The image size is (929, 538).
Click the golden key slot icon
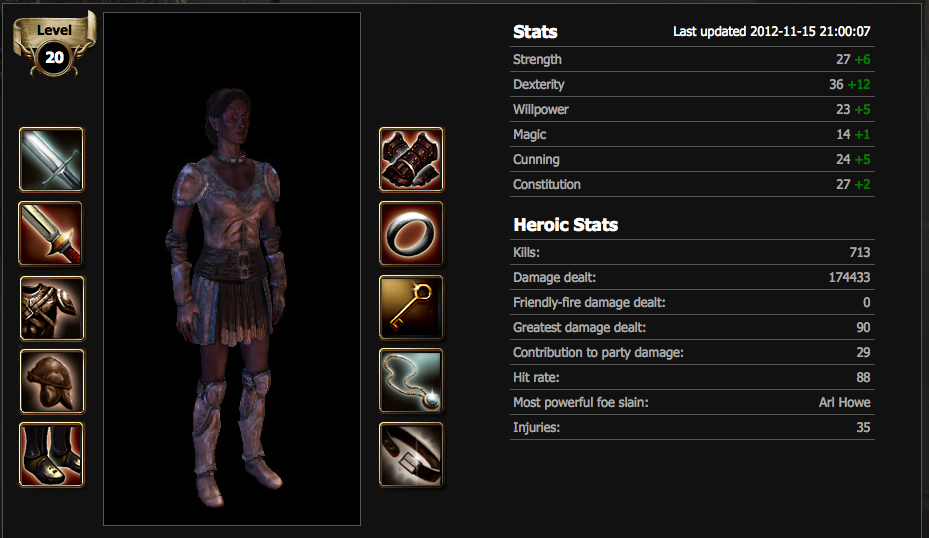(411, 307)
